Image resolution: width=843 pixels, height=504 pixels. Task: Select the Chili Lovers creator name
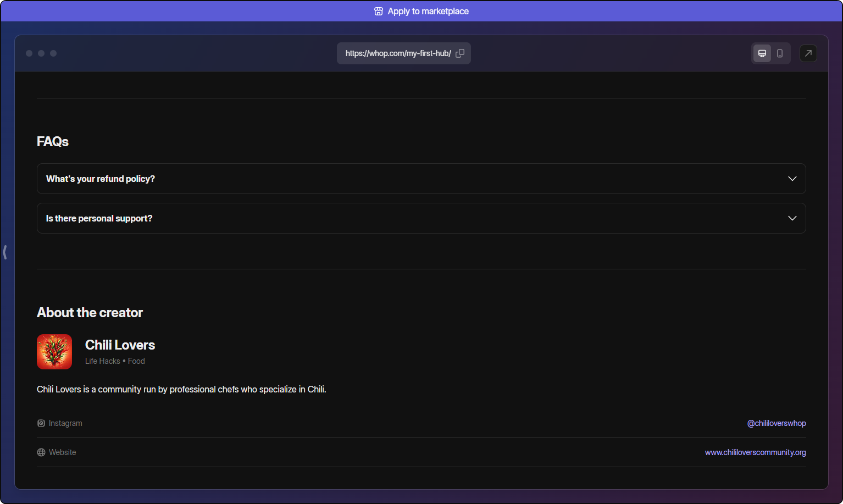coord(120,345)
